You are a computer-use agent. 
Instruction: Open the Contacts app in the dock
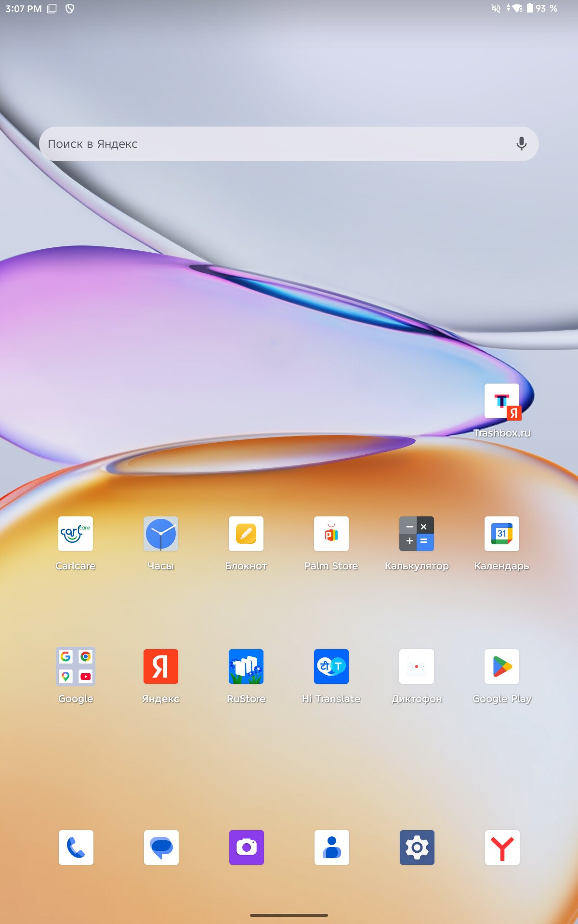pos(332,847)
